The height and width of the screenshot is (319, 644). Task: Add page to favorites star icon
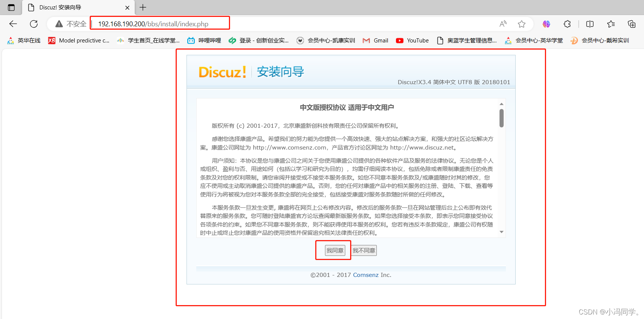click(522, 24)
